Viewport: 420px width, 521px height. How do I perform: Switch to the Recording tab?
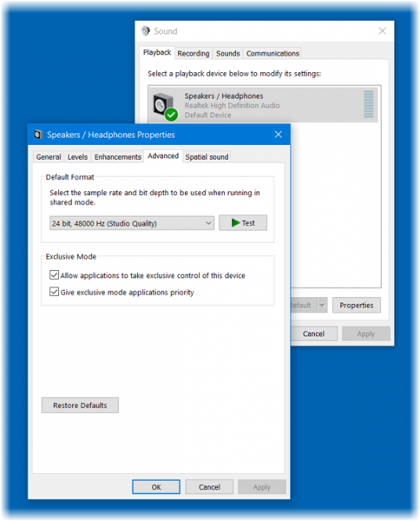(x=194, y=53)
